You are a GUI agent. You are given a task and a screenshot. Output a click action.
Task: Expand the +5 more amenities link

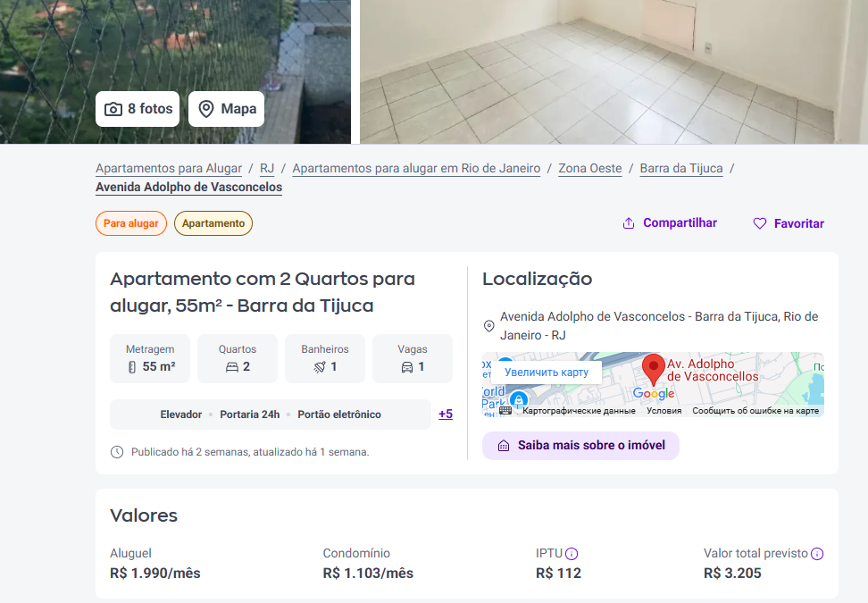click(446, 415)
